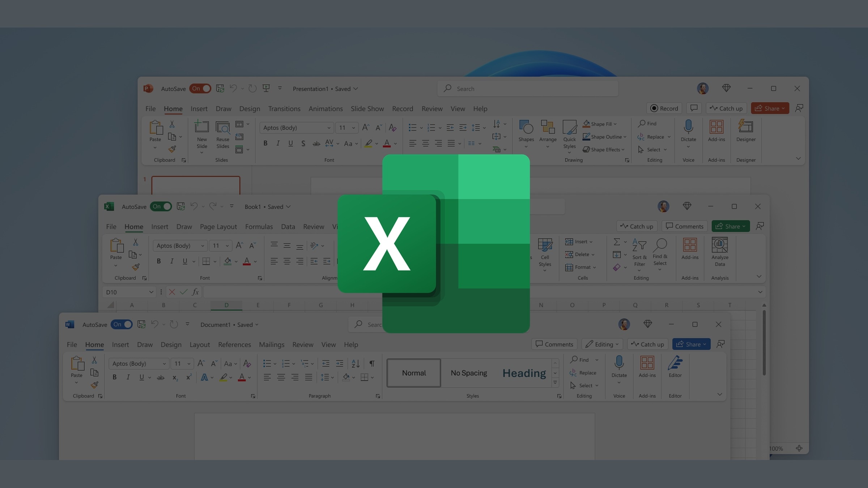Open Slide Show tab in PowerPoint

(x=367, y=108)
